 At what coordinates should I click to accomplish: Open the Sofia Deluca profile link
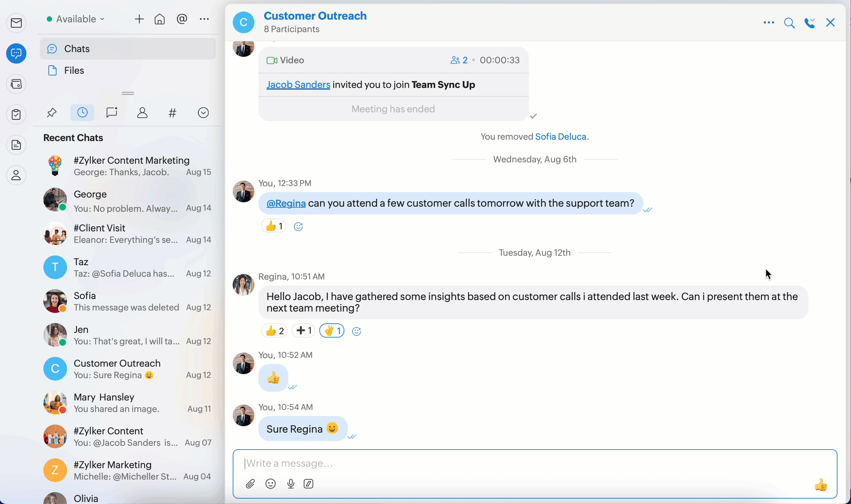pyautogui.click(x=560, y=137)
